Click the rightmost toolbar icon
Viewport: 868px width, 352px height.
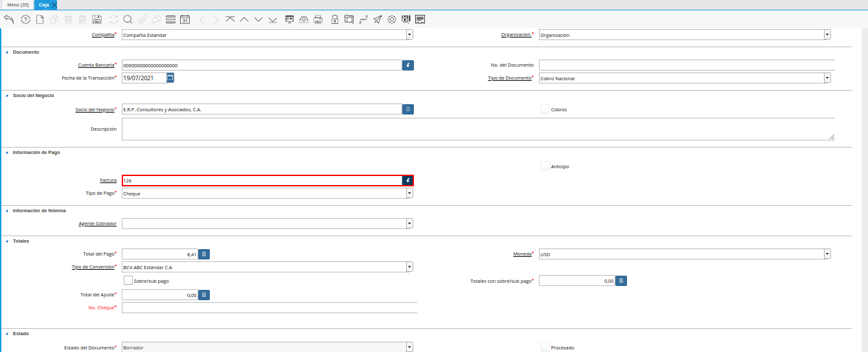coord(420,19)
